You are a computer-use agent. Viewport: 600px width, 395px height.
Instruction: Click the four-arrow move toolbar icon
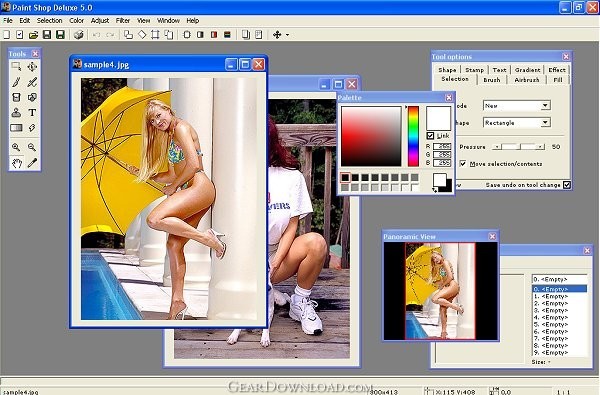pos(277,35)
